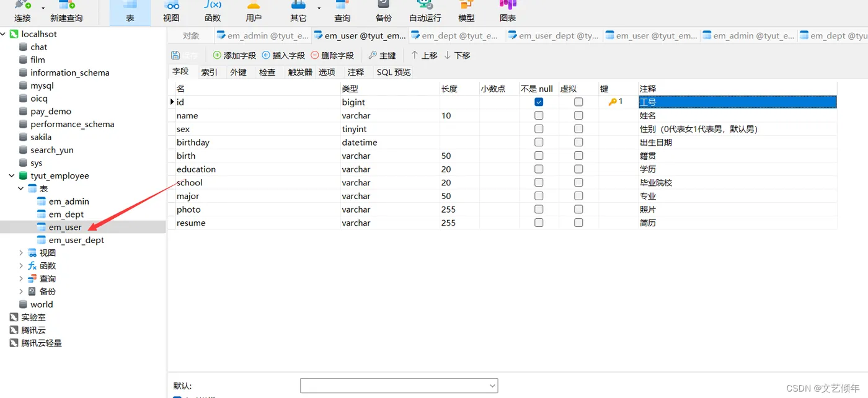Click the 主键 primary key button
Screen dimensions: 868x398
coord(382,55)
